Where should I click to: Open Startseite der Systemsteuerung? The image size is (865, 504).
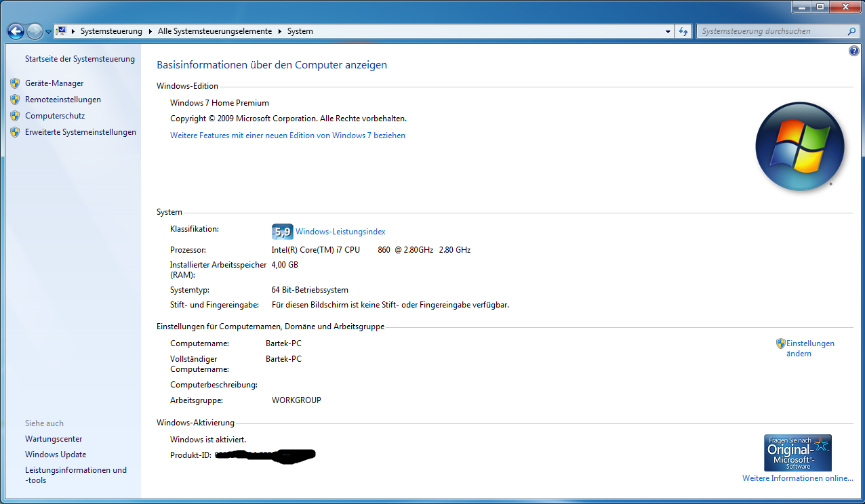coord(80,59)
